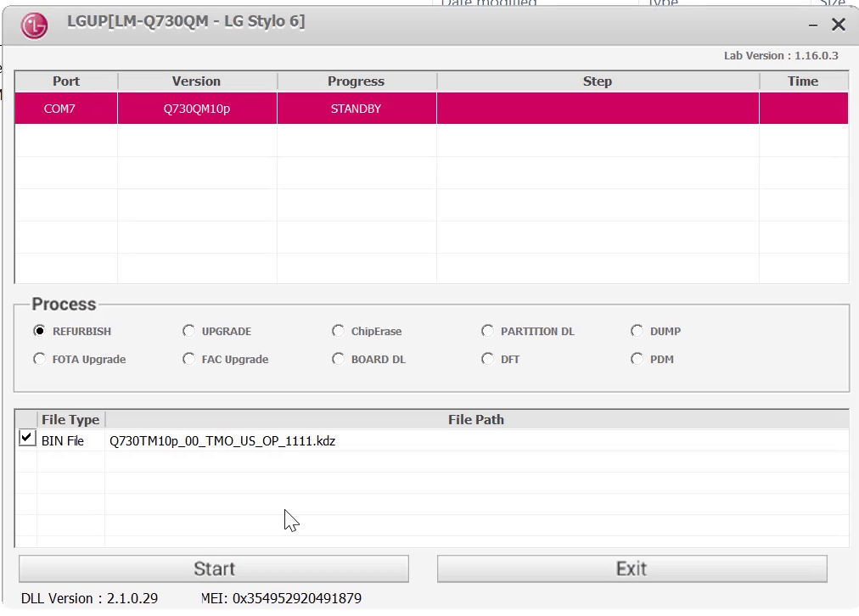Select BOARD DL mode
Image resolution: width=859 pixels, height=616 pixels.
[x=338, y=358]
